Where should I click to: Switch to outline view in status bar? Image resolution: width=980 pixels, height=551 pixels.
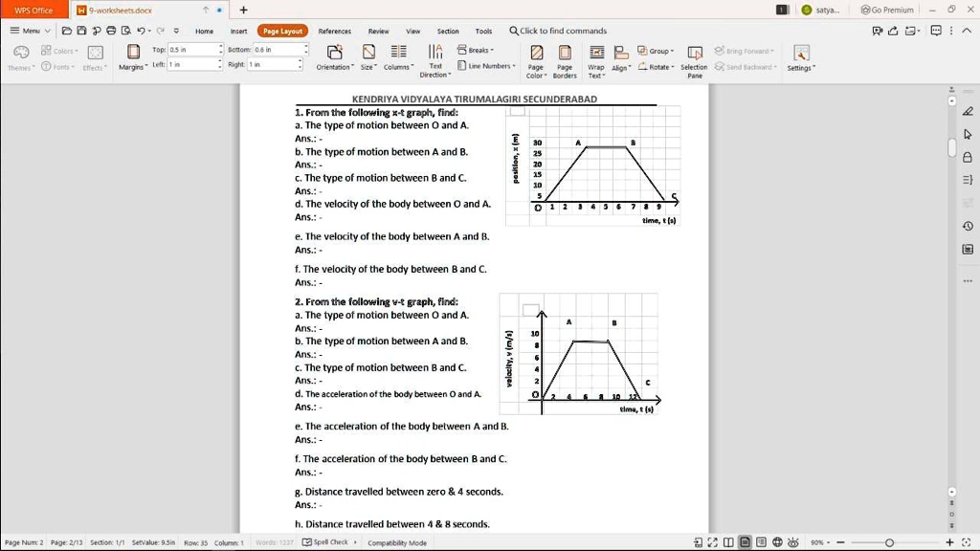click(761, 542)
